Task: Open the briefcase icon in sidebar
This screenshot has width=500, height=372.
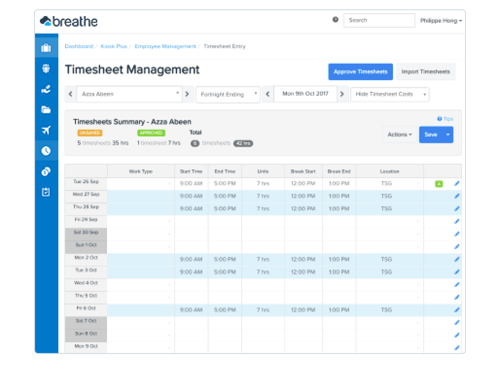Action: point(46,48)
